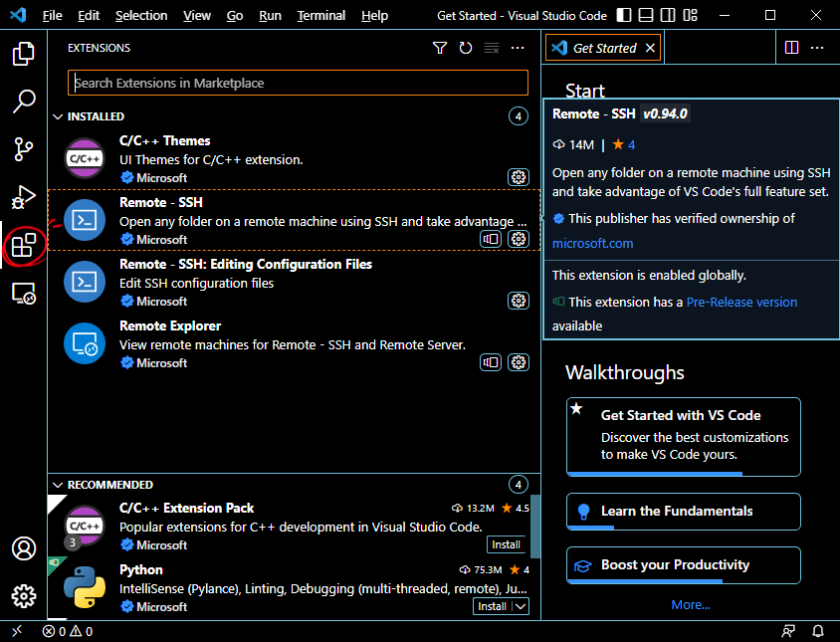Open the Go menu
This screenshot has width=840, height=642.
click(x=235, y=16)
